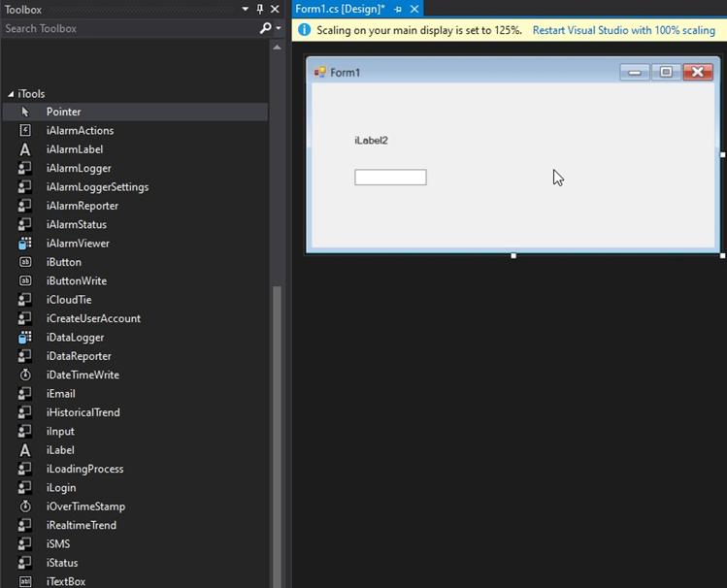
Task: Select the iLabel2 label on the form
Action: [x=371, y=141]
